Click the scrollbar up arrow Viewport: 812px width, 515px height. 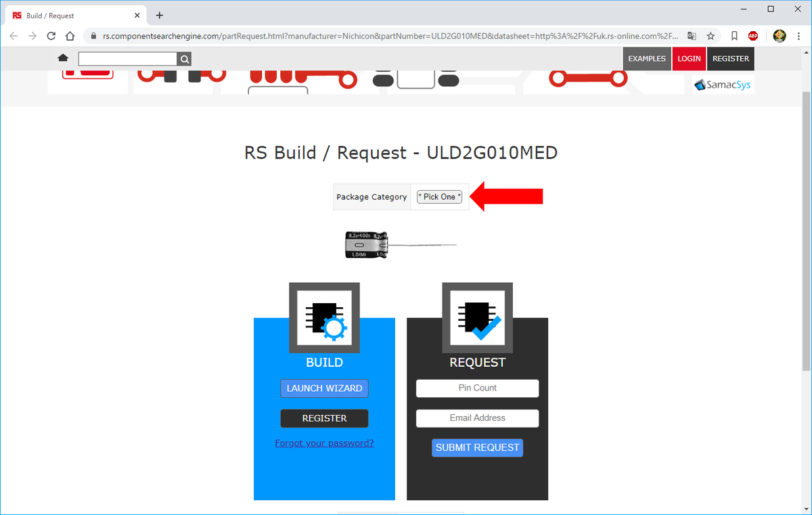pos(806,51)
